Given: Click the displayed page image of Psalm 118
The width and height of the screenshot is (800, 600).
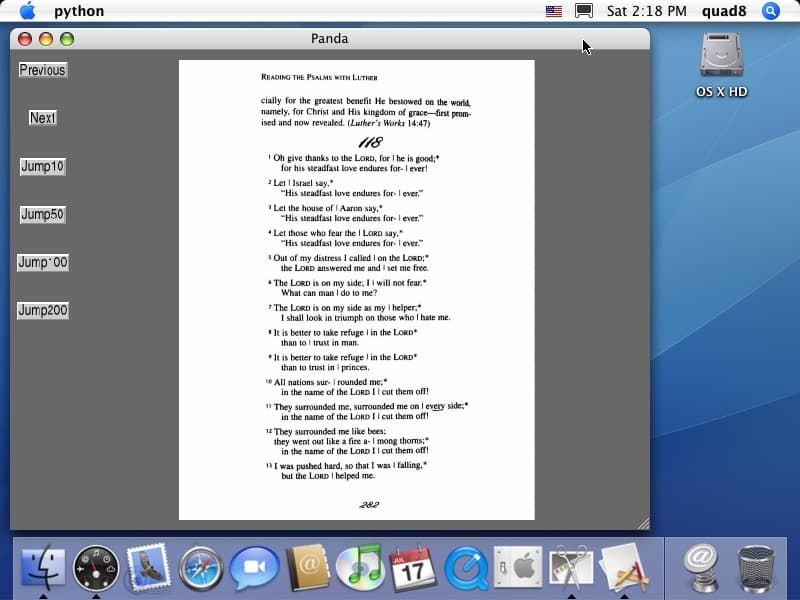Looking at the screenshot, I should tap(357, 290).
